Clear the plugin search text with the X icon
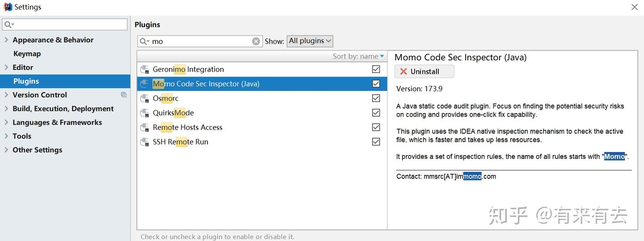644x241 pixels. pyautogui.click(x=256, y=41)
